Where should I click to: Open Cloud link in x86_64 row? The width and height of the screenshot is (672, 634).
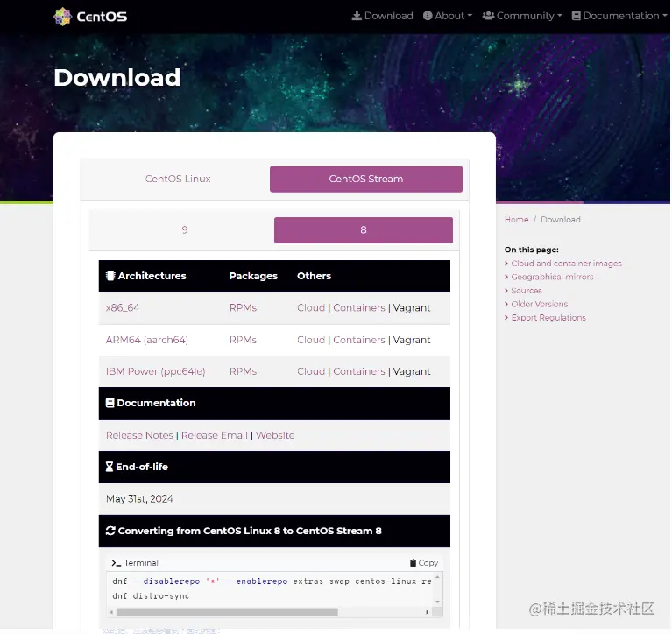point(311,308)
